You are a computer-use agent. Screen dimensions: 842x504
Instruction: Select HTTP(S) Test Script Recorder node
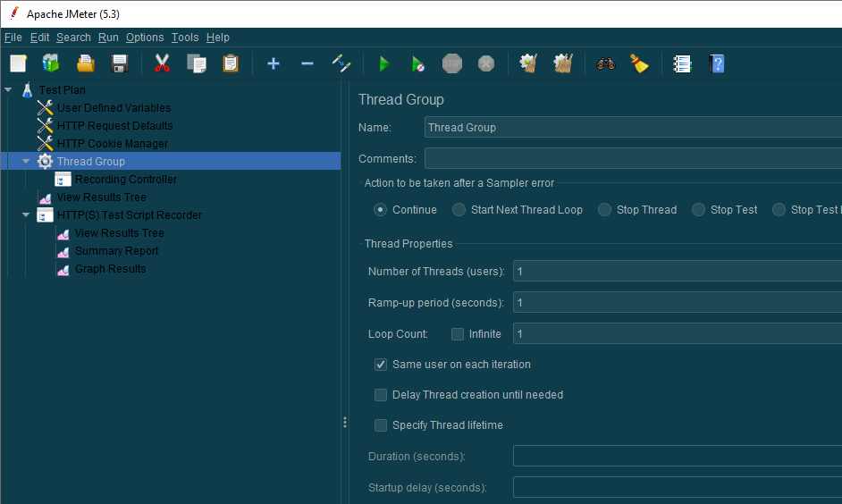tap(120, 214)
